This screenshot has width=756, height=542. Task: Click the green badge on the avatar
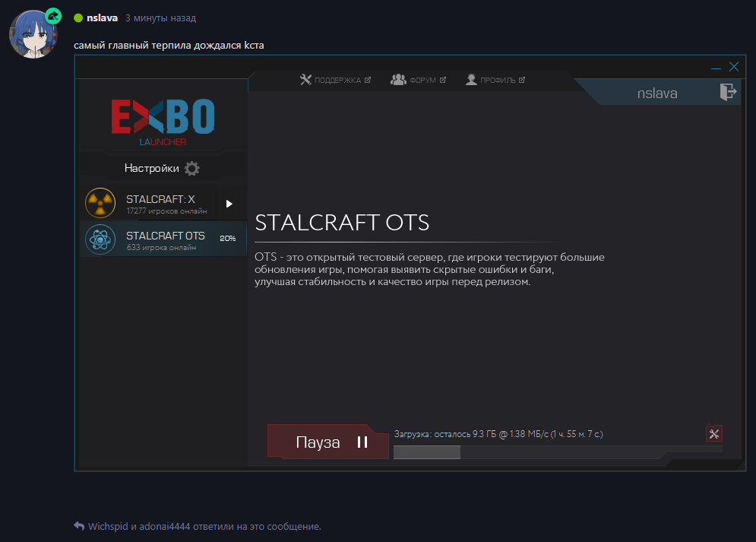coord(53,17)
